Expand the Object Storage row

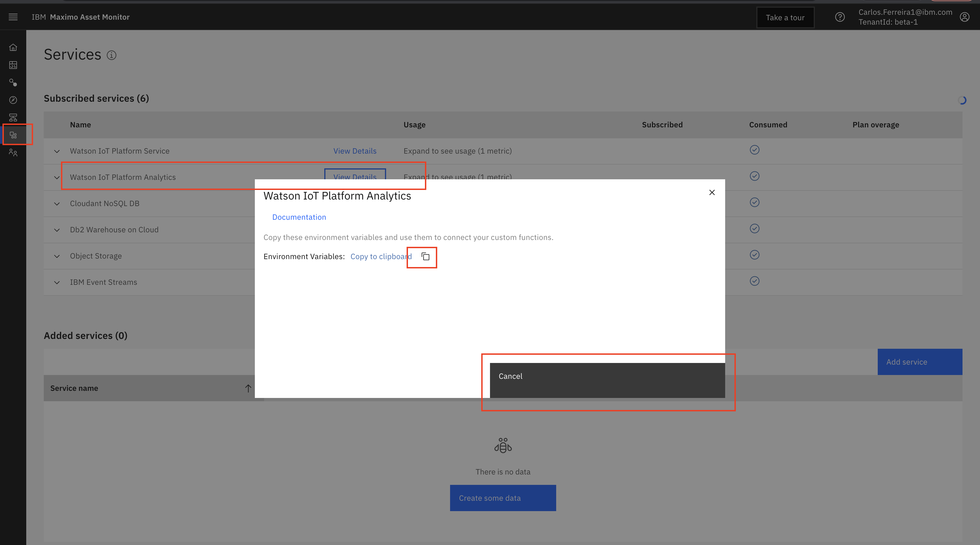pyautogui.click(x=57, y=256)
